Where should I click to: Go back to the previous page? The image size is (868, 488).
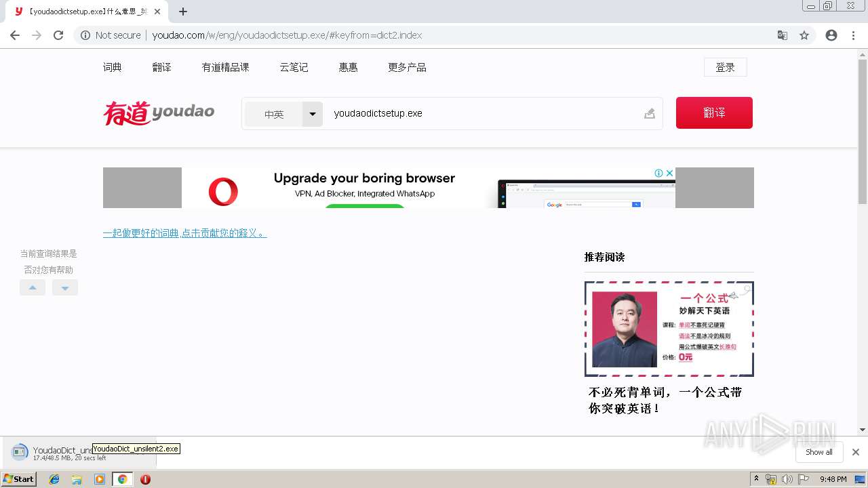(15, 35)
